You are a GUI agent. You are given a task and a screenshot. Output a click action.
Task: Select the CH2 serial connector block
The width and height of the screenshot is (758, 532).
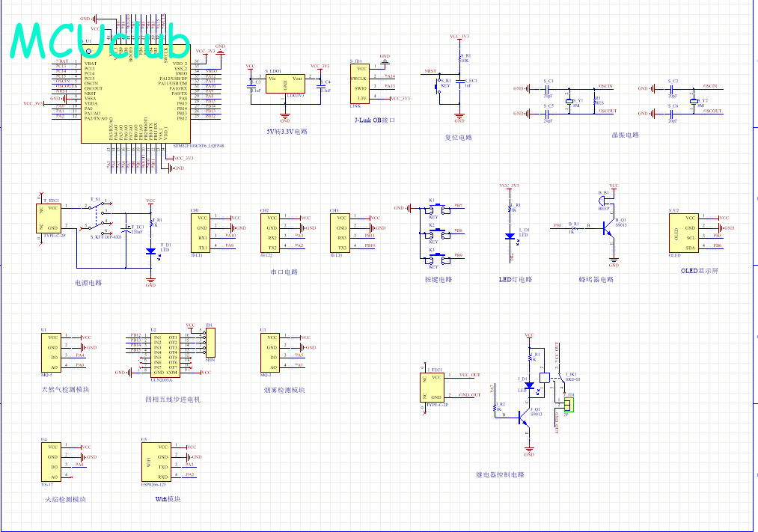270,233
